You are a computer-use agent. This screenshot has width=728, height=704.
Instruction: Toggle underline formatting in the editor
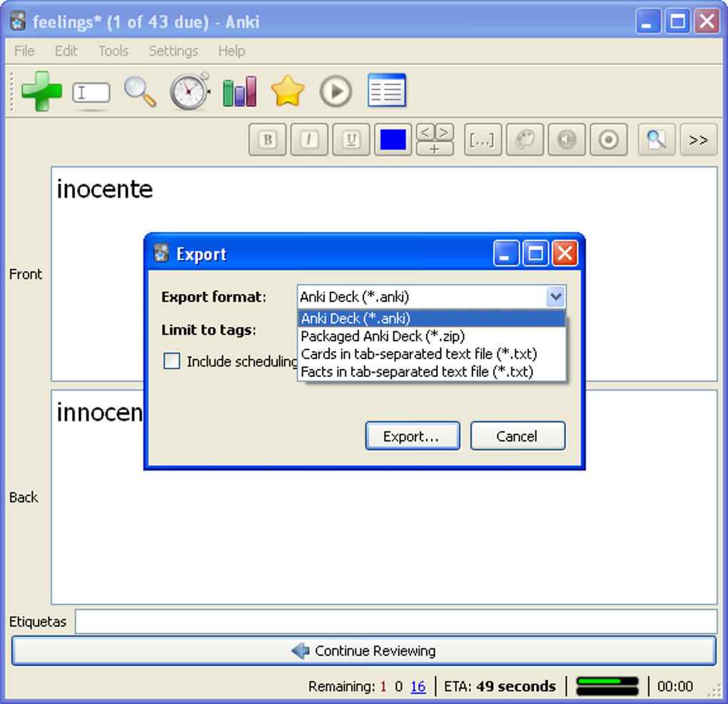click(350, 139)
